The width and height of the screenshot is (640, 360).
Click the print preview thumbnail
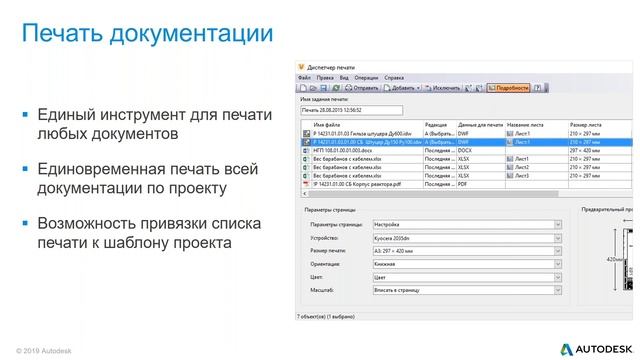click(x=627, y=260)
